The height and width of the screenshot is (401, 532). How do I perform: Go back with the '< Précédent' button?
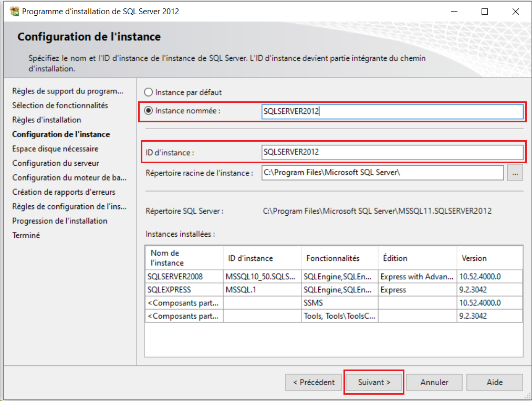tap(314, 382)
